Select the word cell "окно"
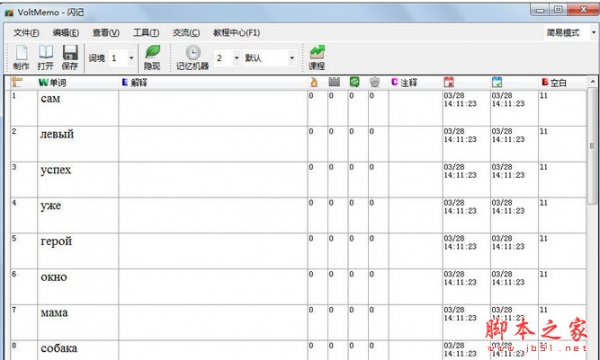The height and width of the screenshot is (360, 600). click(x=78, y=287)
